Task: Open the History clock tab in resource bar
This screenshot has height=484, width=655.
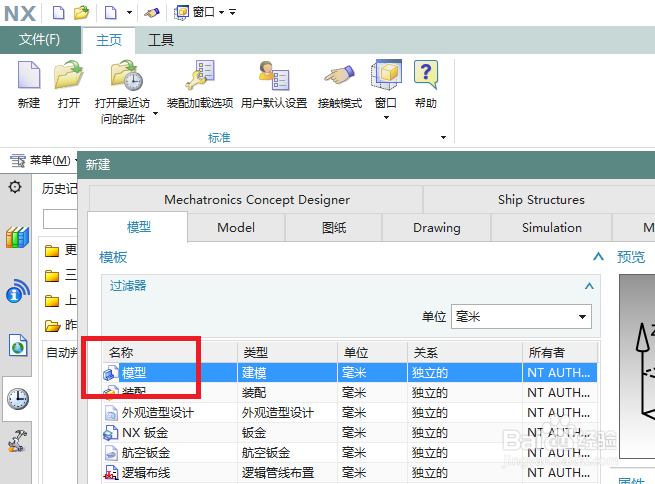Action: (x=18, y=399)
